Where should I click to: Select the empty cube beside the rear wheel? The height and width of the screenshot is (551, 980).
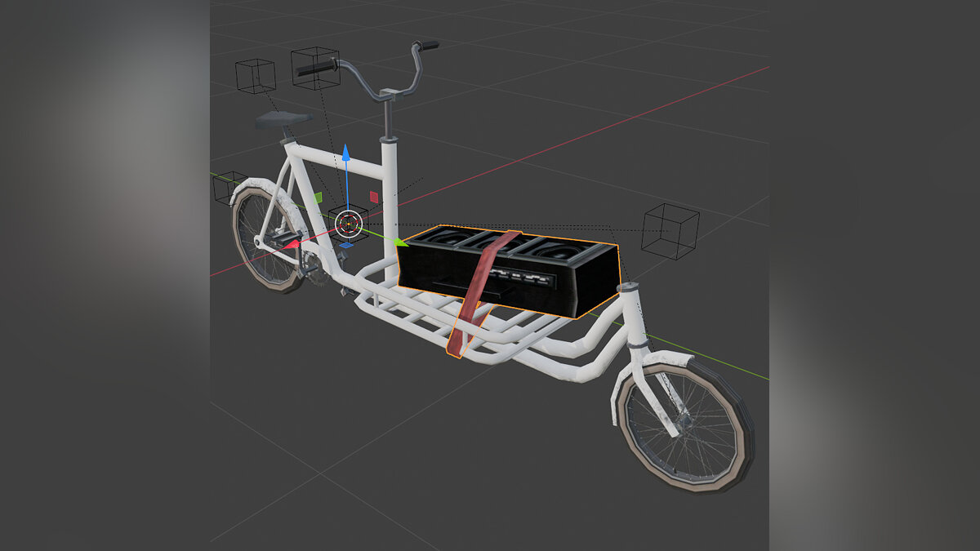(229, 188)
